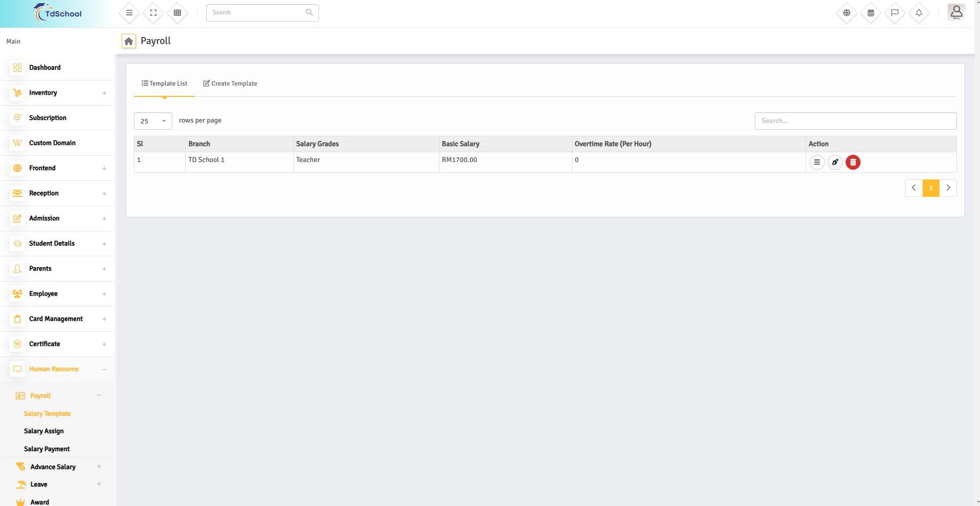Click the next page arrow button

click(948, 188)
